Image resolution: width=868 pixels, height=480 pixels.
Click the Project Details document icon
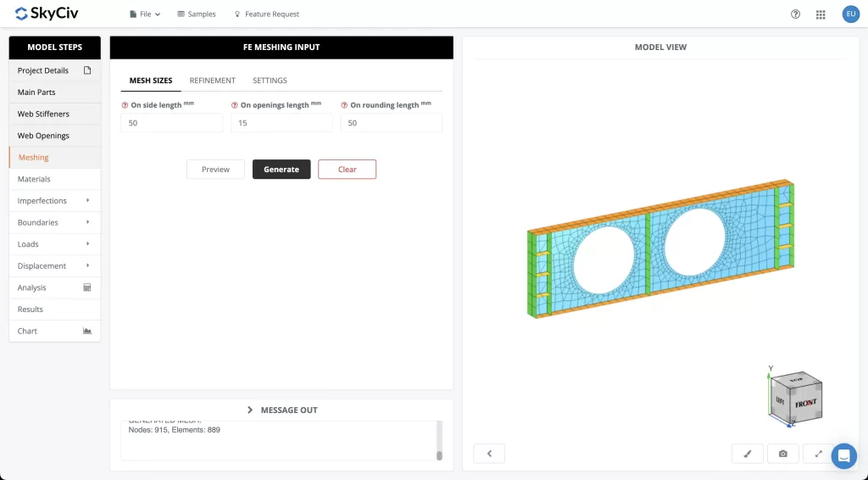(x=87, y=70)
